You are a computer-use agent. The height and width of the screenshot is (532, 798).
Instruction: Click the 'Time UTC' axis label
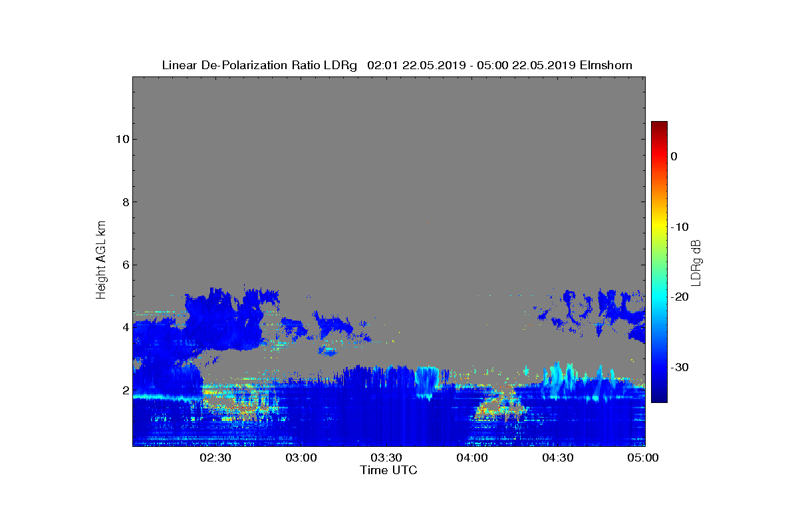tap(388, 470)
